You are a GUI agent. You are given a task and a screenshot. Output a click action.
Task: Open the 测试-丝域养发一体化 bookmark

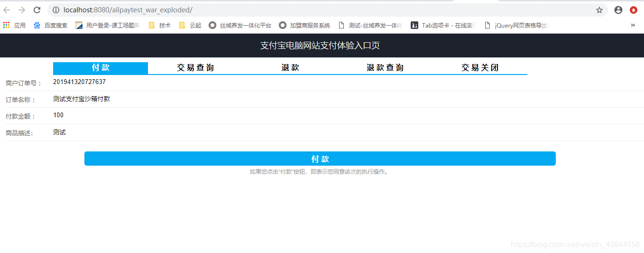[x=370, y=25]
